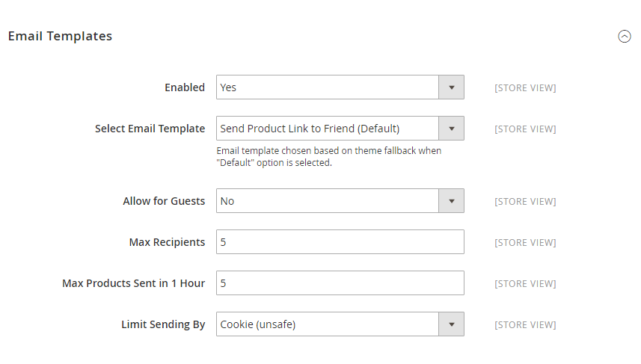
Task: Click the arrow button of the Enabled select
Action: pyautogui.click(x=451, y=87)
